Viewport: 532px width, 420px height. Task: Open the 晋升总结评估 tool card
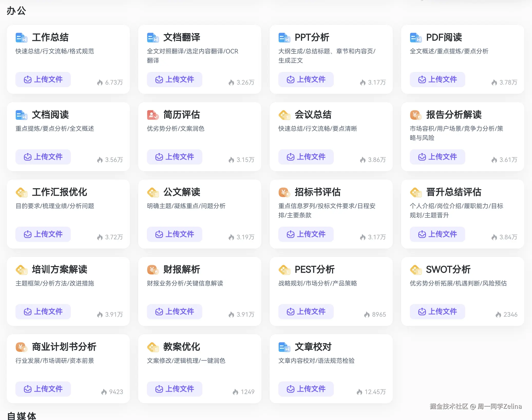(462, 213)
